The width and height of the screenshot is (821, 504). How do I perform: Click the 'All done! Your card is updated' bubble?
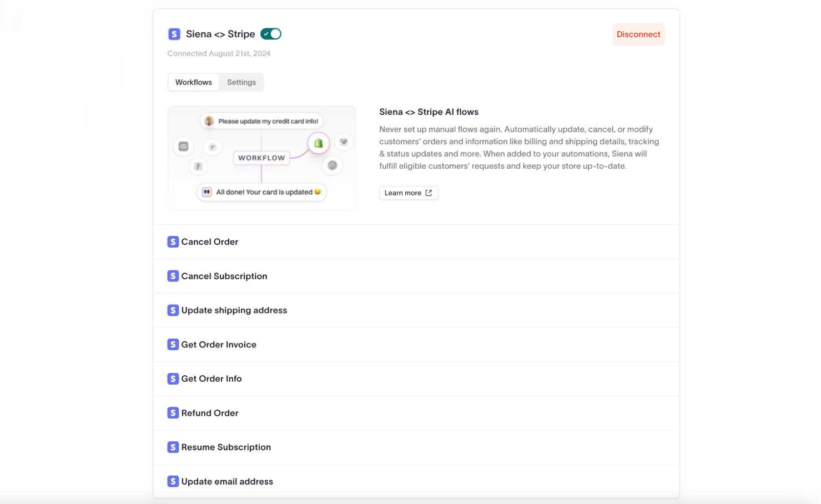click(261, 192)
